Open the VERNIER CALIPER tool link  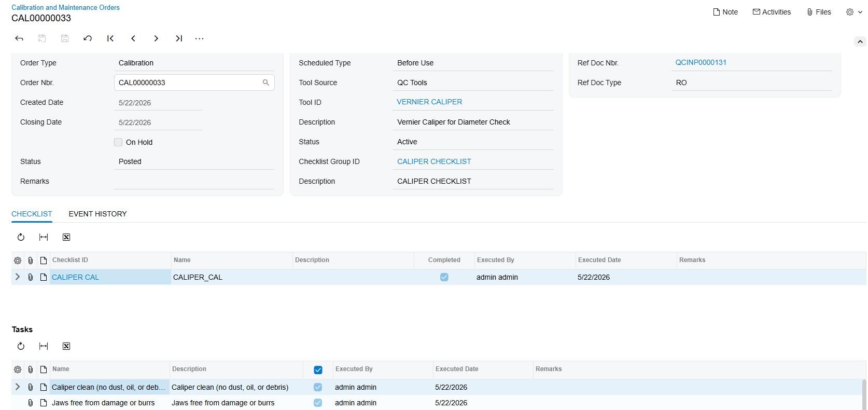pyautogui.click(x=429, y=102)
